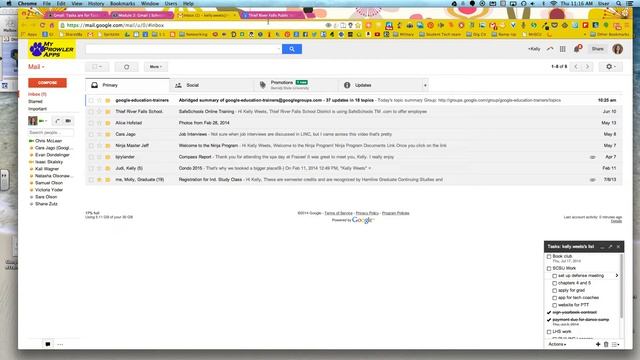Click My Prowler Apps logo
Image resolution: width=640 pixels, height=360 pixels.
click(52, 49)
